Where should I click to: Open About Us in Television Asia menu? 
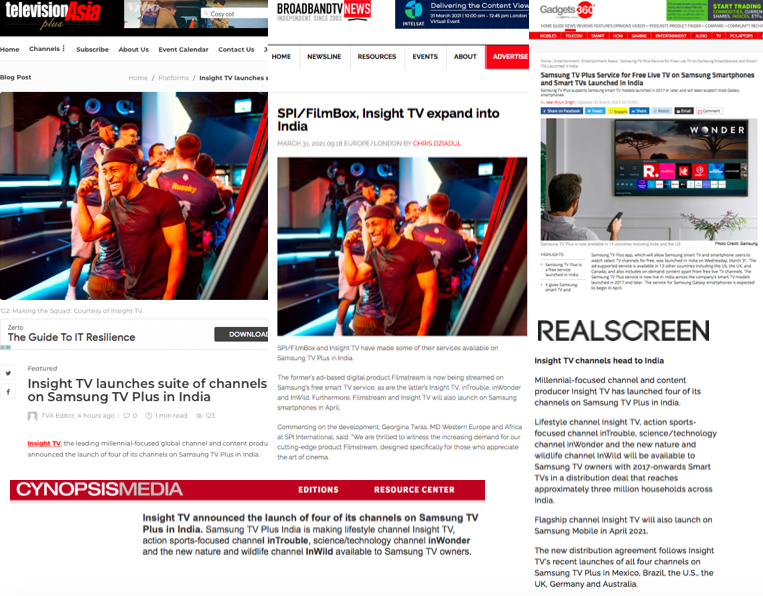134,49
